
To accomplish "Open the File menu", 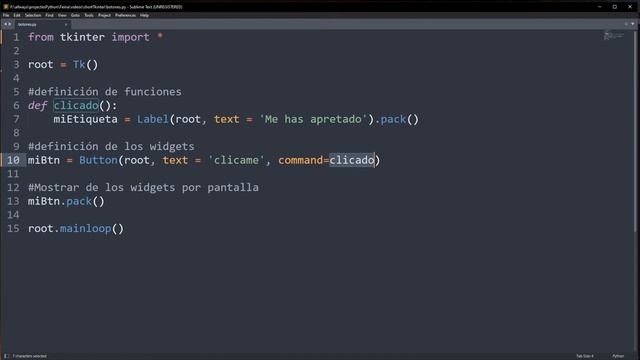I will (6, 15).
